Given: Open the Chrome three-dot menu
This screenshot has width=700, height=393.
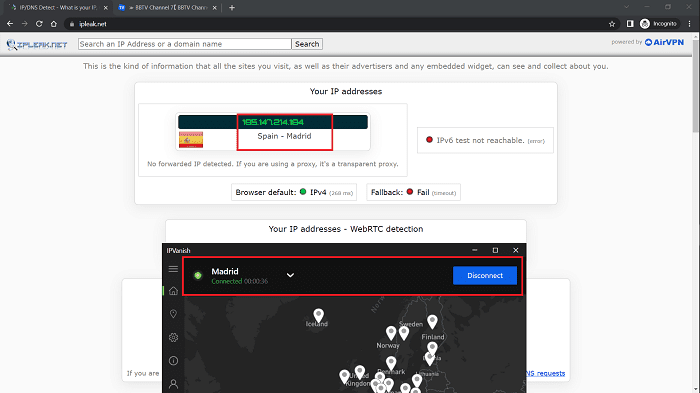Looking at the screenshot, I should point(689,24).
